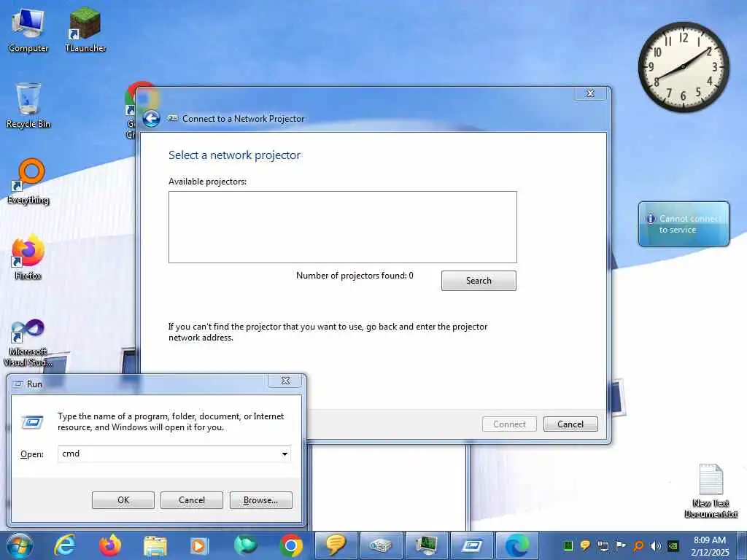Open Windows Media Player from taskbar
The width and height of the screenshot is (747, 560).
click(199, 546)
